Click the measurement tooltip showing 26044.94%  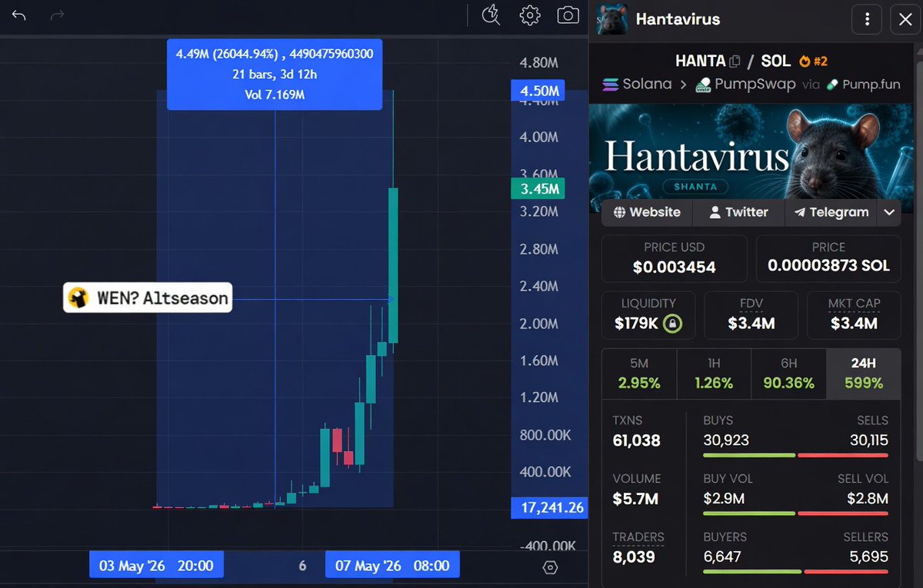pos(275,75)
